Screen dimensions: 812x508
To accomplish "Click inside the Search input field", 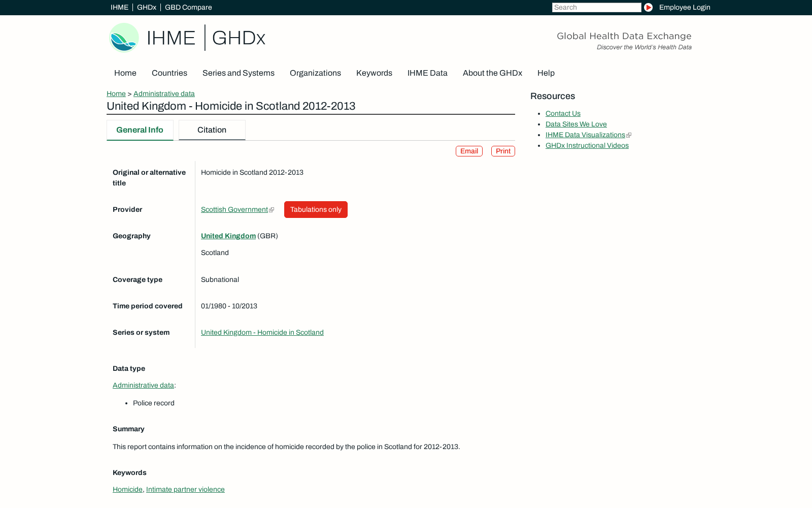I will 596,7.
